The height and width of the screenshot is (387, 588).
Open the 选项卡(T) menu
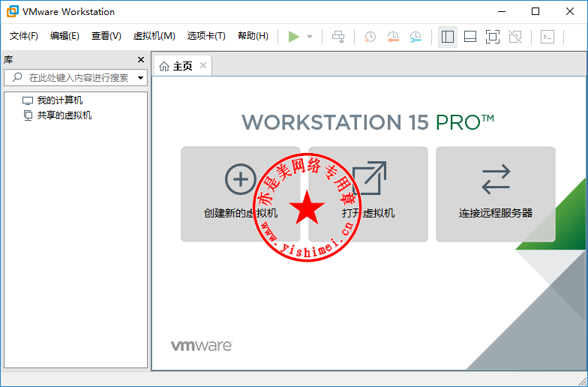click(x=206, y=36)
